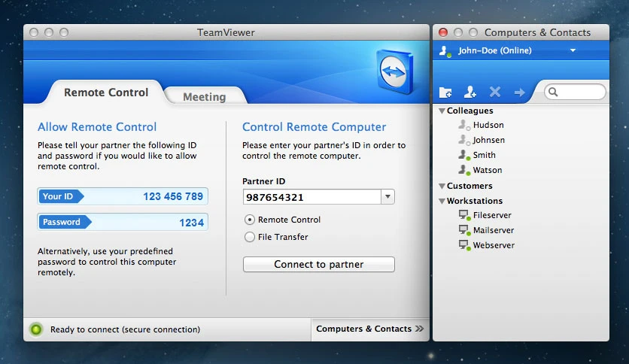Click the Connect arrow icon in Contacts toolbar
This screenshot has height=364, width=629.
(x=519, y=93)
